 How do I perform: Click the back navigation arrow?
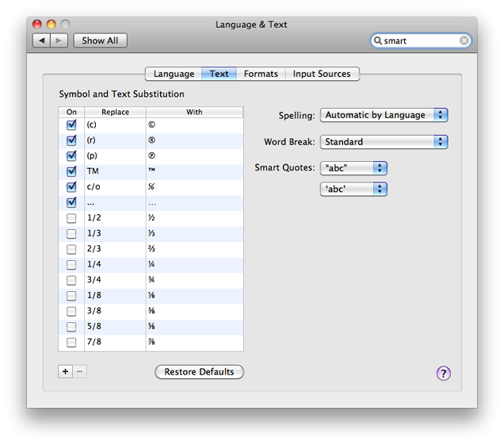41,40
